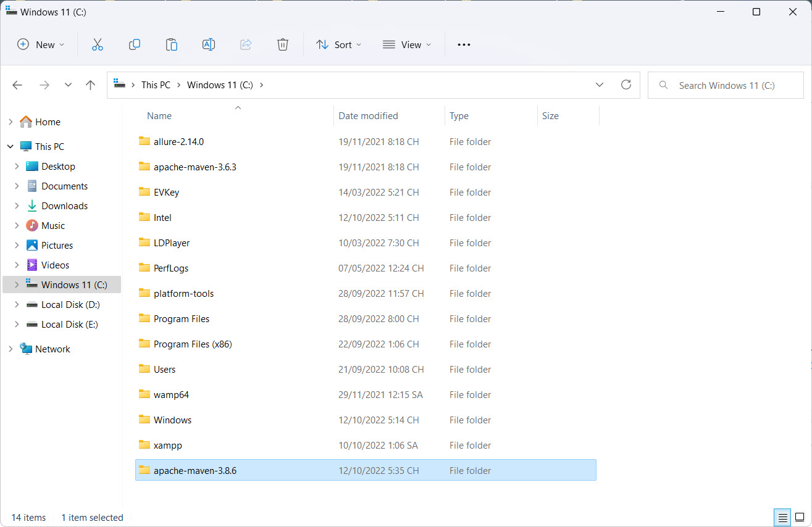Viewport: 812px width, 527px height.
Task: Click the Delete trash can icon
Action: point(283,44)
